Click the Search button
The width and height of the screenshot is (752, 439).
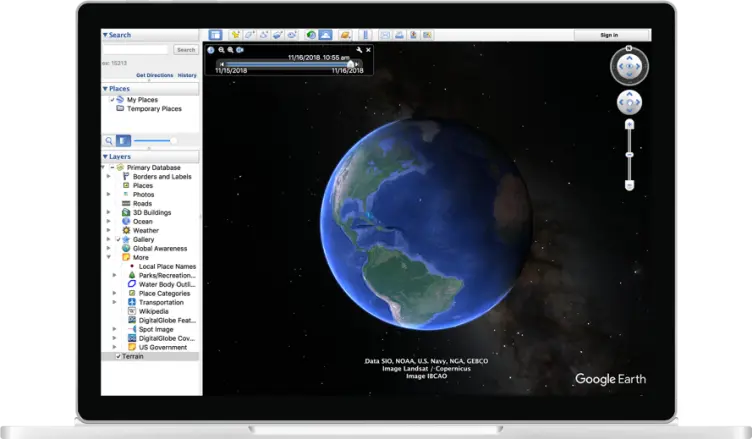tap(185, 49)
